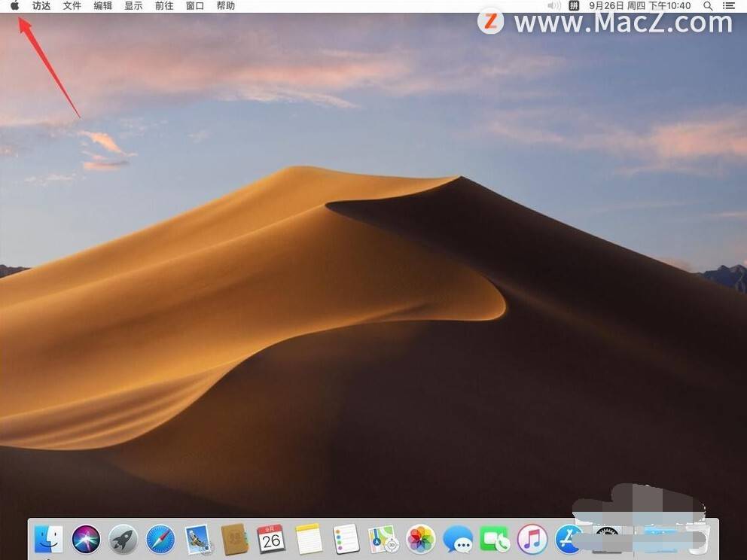
Task: Open Reminders from the Dock
Action: 346,539
